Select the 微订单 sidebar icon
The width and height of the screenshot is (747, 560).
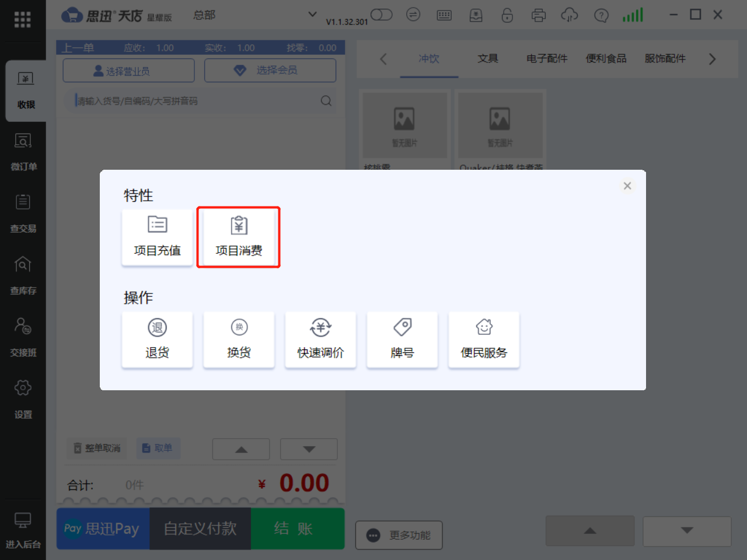23,152
